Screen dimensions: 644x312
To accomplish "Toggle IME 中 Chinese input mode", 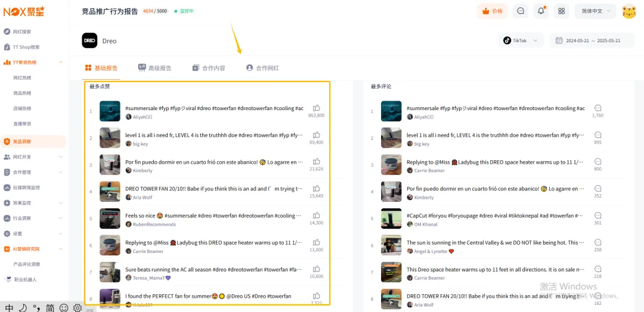I will point(9,308).
